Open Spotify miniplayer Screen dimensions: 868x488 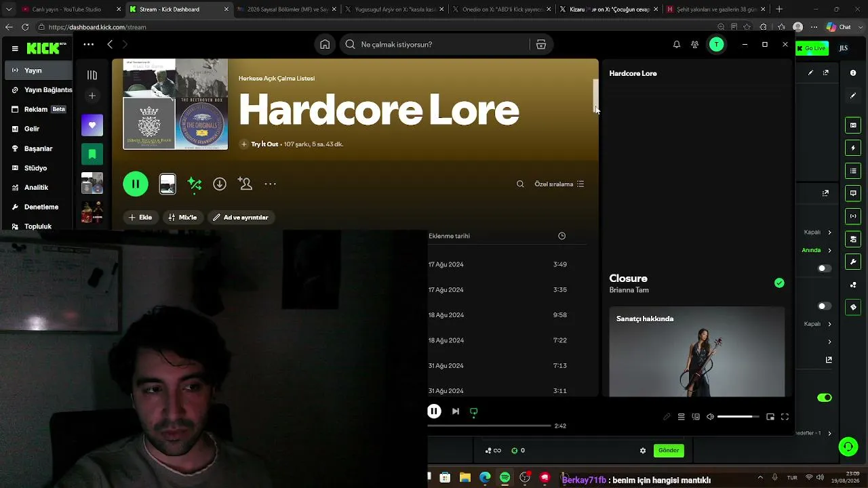click(770, 417)
